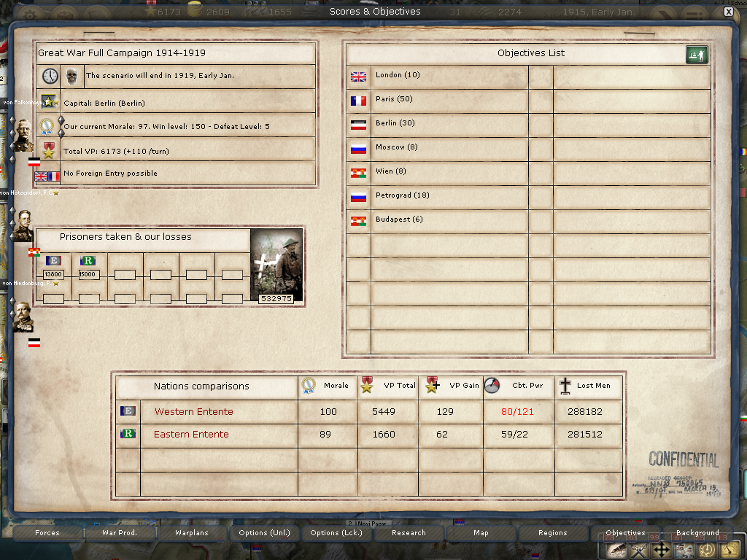Switch to the War Prod. tab

120,533
